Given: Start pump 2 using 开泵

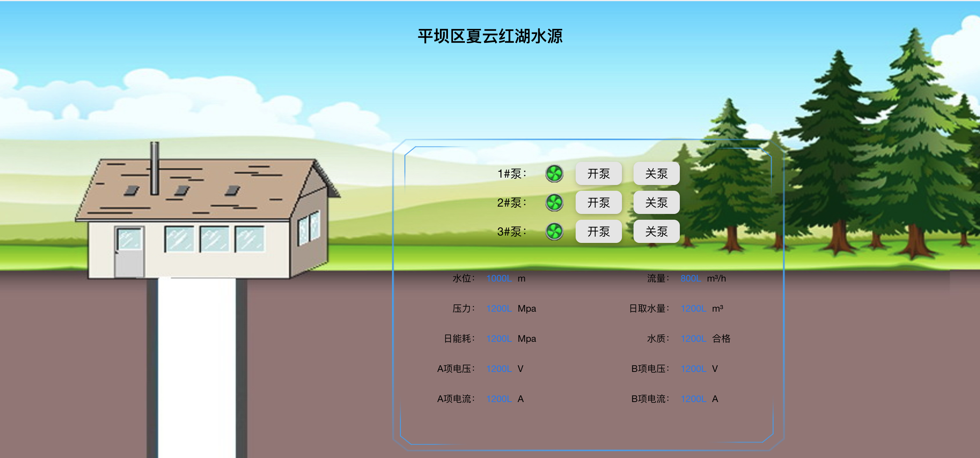Looking at the screenshot, I should [598, 202].
